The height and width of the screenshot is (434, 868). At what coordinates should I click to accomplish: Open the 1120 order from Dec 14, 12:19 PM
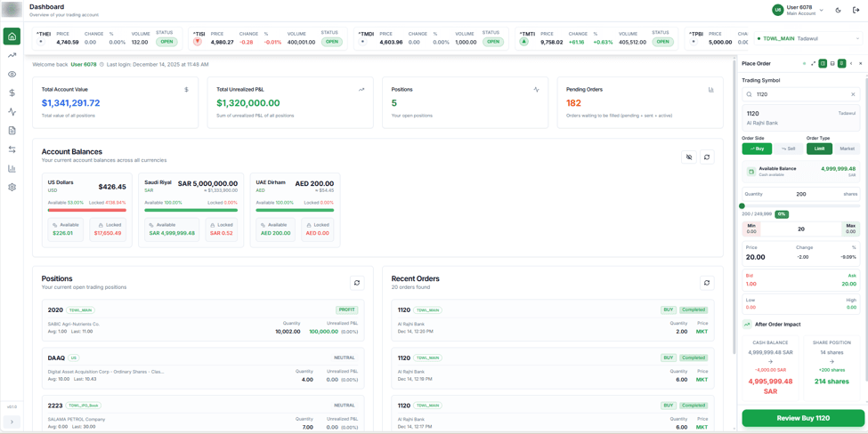click(x=553, y=368)
